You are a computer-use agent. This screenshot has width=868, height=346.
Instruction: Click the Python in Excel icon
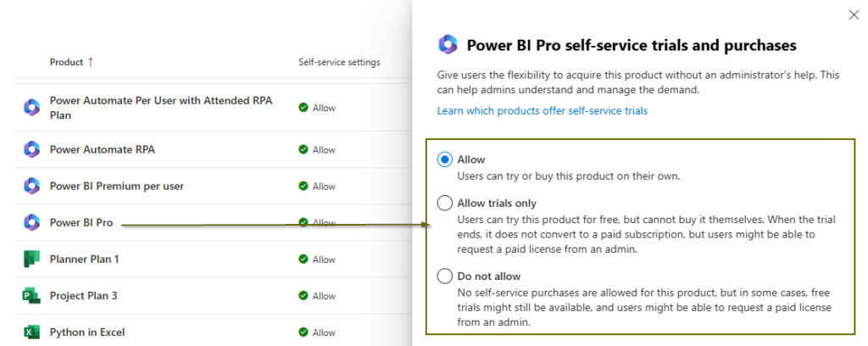pos(31,332)
